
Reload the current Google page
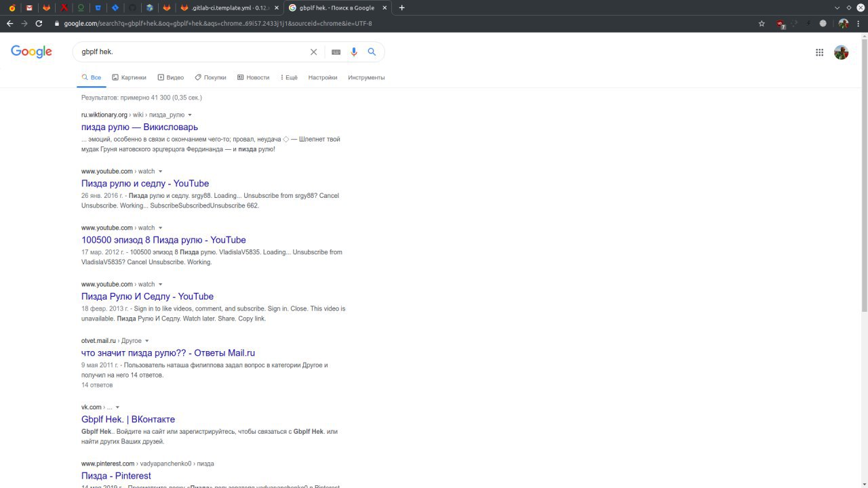tap(39, 23)
